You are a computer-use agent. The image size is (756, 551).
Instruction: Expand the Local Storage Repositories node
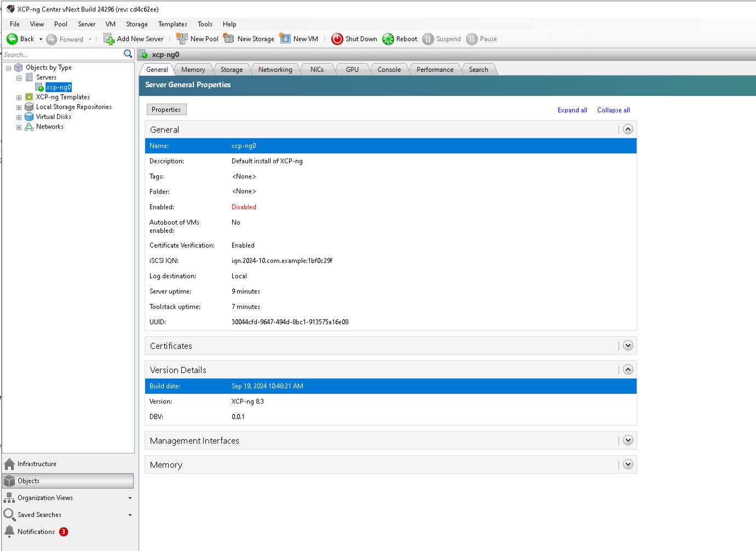19,107
